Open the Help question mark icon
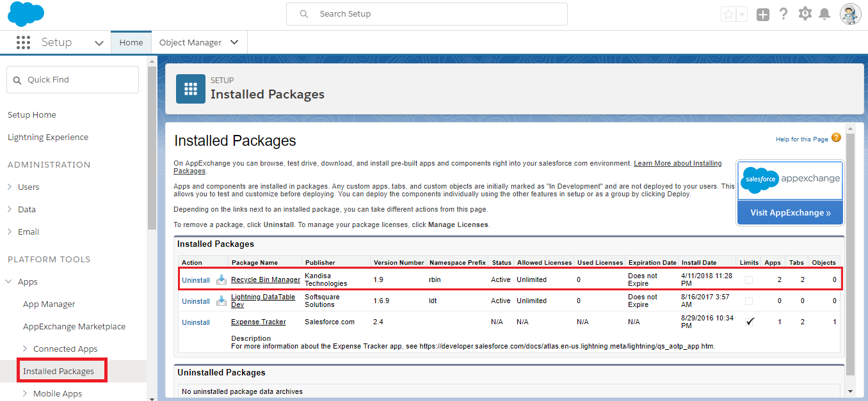Viewport: 868px width, 401px height. pyautogui.click(x=784, y=14)
